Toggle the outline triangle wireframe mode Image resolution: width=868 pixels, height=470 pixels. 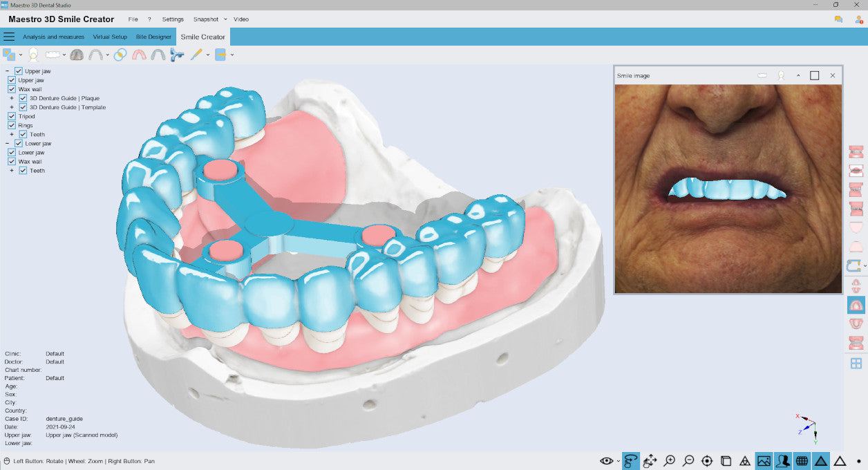840,461
